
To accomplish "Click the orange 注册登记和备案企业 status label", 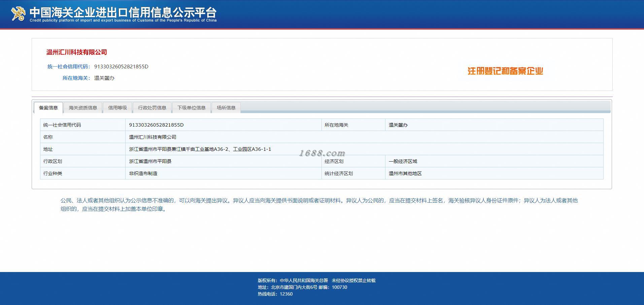I will click(505, 71).
